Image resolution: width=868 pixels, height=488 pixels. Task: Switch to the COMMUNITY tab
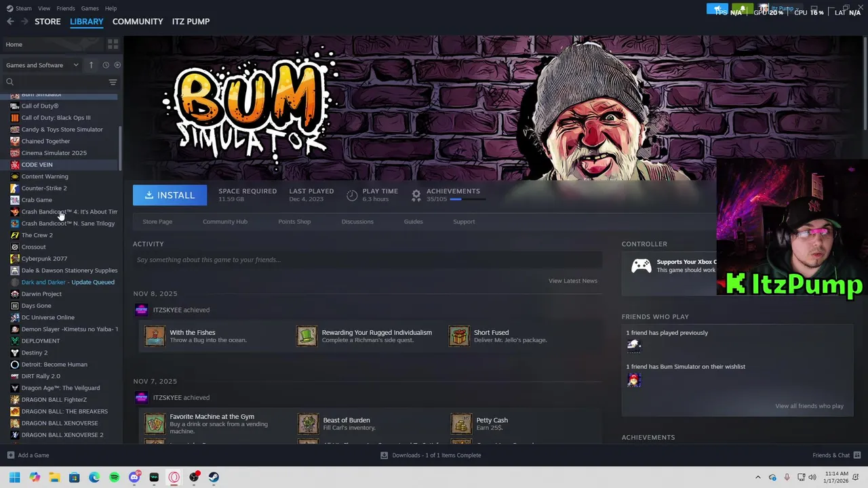click(x=138, y=22)
